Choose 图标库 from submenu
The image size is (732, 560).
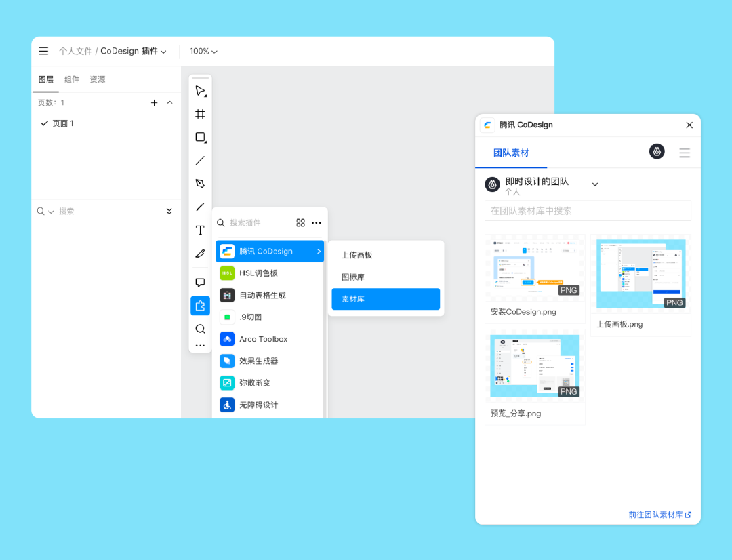tap(386, 277)
